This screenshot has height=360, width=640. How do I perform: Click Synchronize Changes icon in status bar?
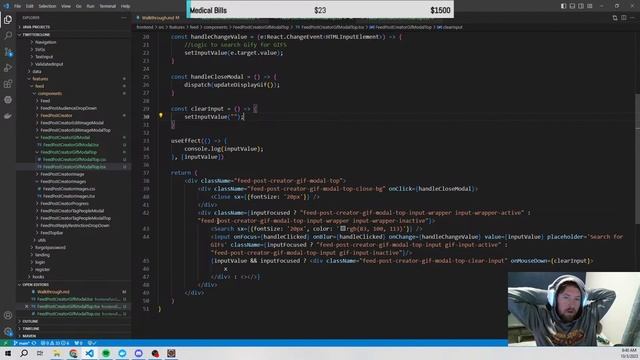[x=34, y=343]
